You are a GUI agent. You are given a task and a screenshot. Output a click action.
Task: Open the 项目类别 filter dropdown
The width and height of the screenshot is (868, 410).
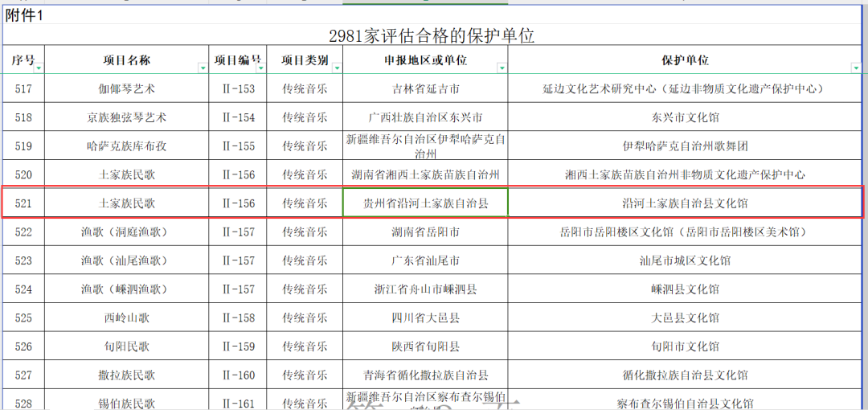[x=336, y=68]
